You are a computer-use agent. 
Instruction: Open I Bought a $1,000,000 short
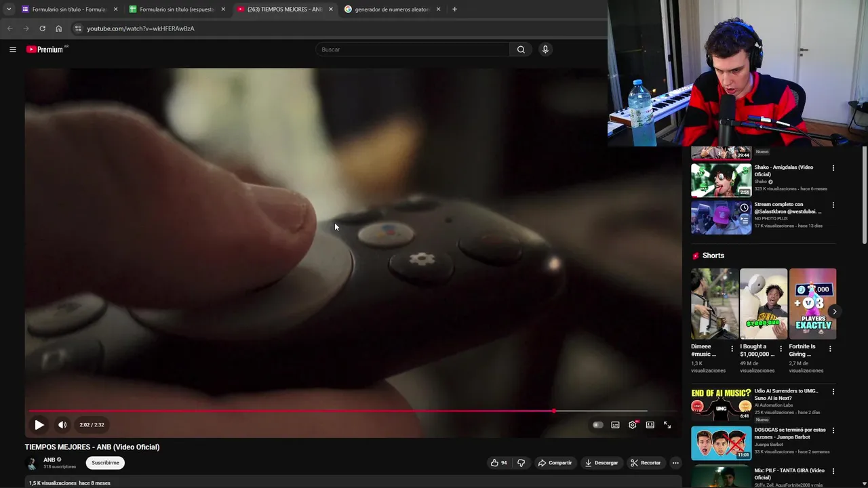(x=764, y=304)
